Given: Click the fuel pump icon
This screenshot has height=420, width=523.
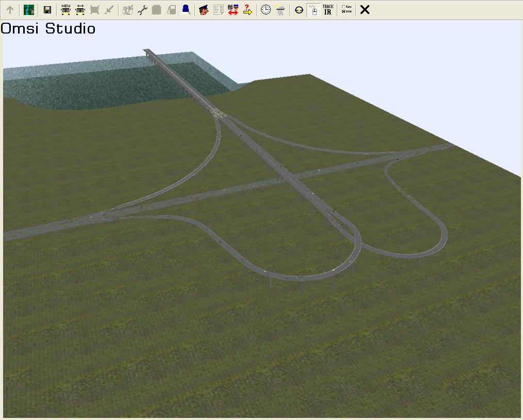Looking at the screenshot, I should click(x=172, y=10).
